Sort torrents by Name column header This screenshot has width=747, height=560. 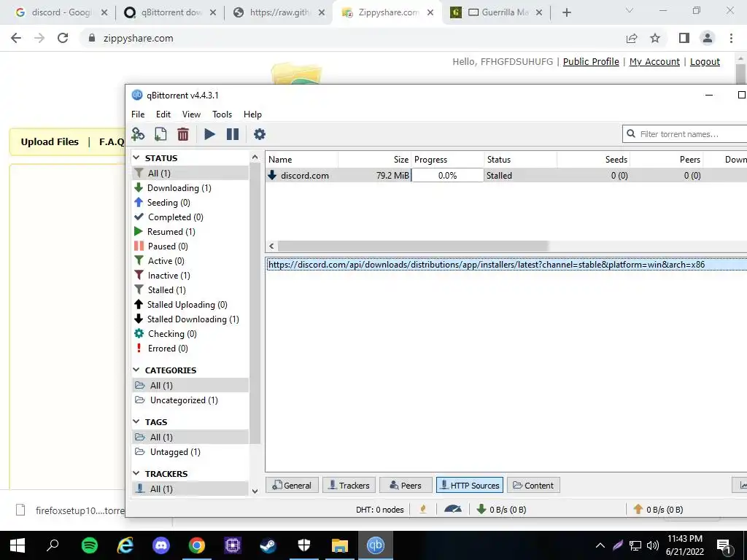(302, 160)
